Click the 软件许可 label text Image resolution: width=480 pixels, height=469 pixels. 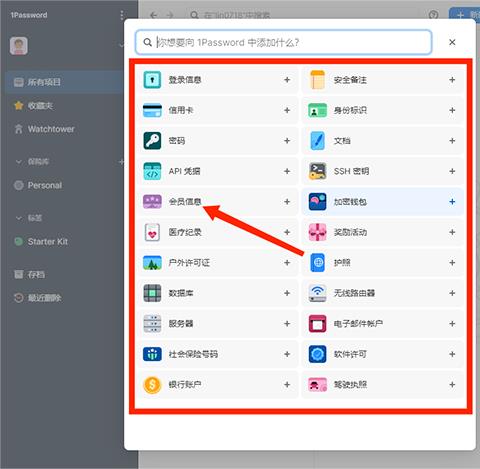click(x=350, y=354)
